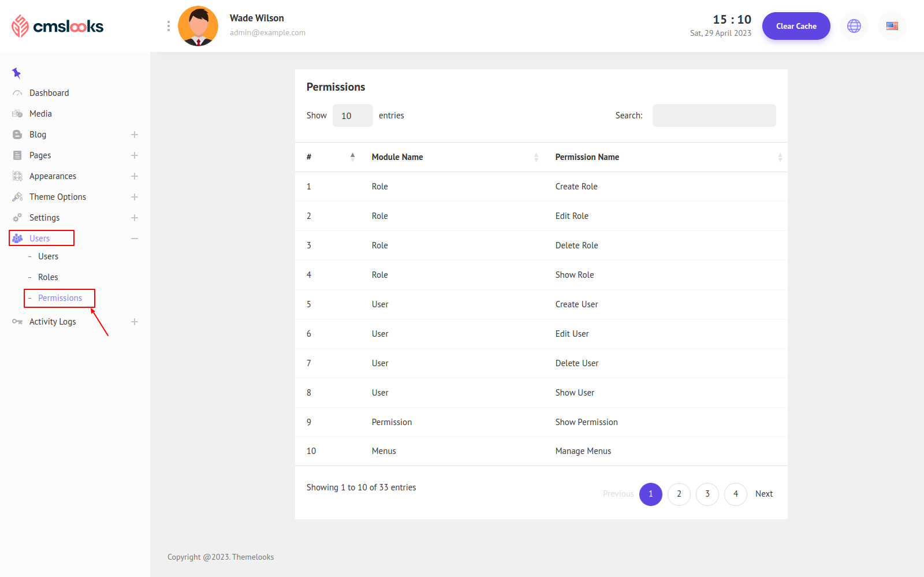
Task: Expand the Activity Logs plus icon
Action: point(135,322)
